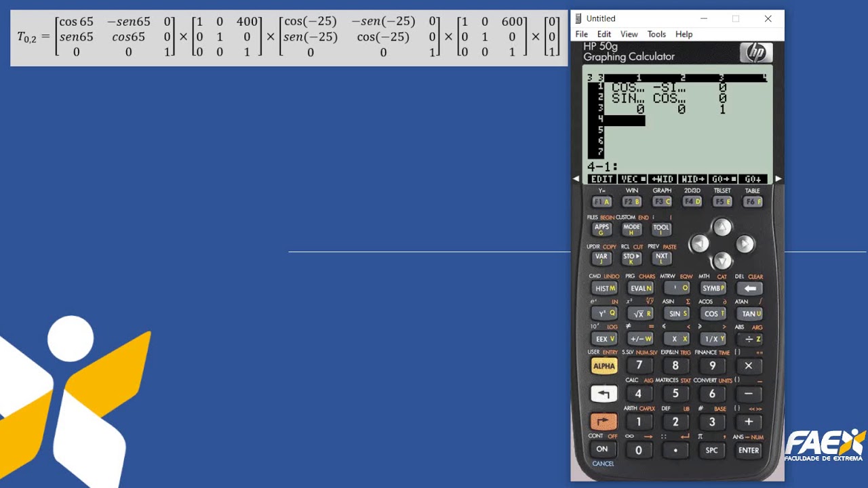Click the number 9 key
Screen dimensions: 868x488
pyautogui.click(x=712, y=366)
